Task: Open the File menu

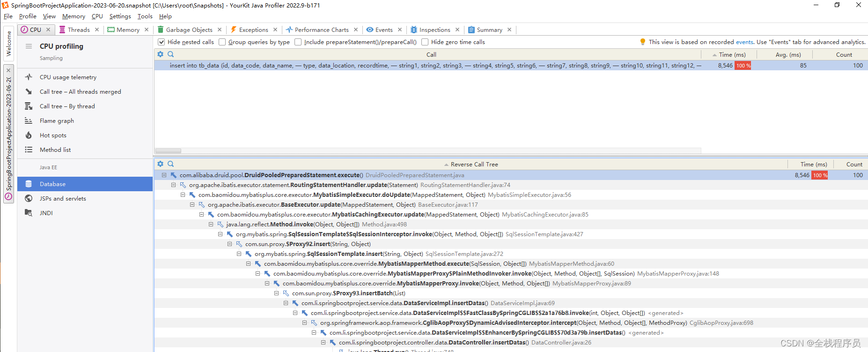Action: coord(8,16)
